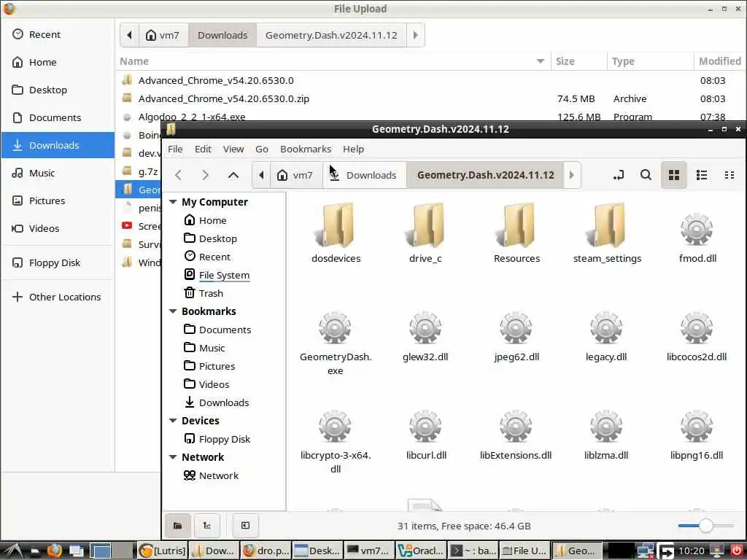This screenshot has width=747, height=560.
Task: Go back in file manager history
Action: (x=178, y=175)
